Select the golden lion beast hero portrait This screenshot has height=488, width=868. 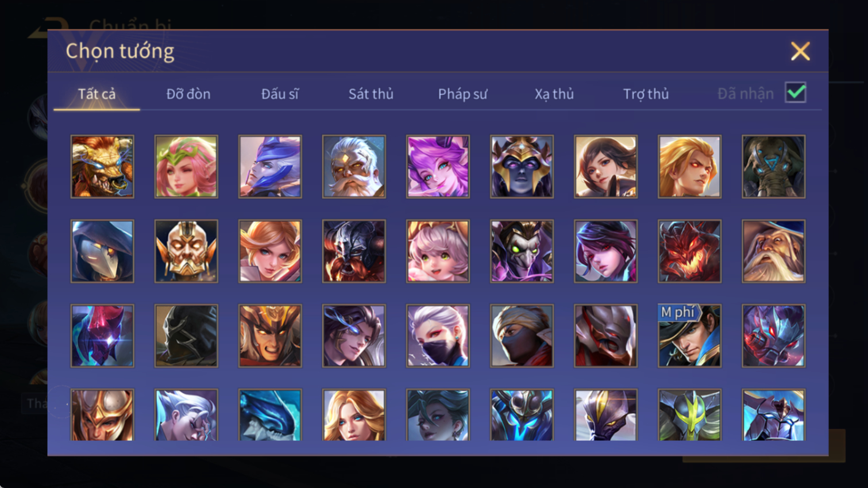[102, 167]
